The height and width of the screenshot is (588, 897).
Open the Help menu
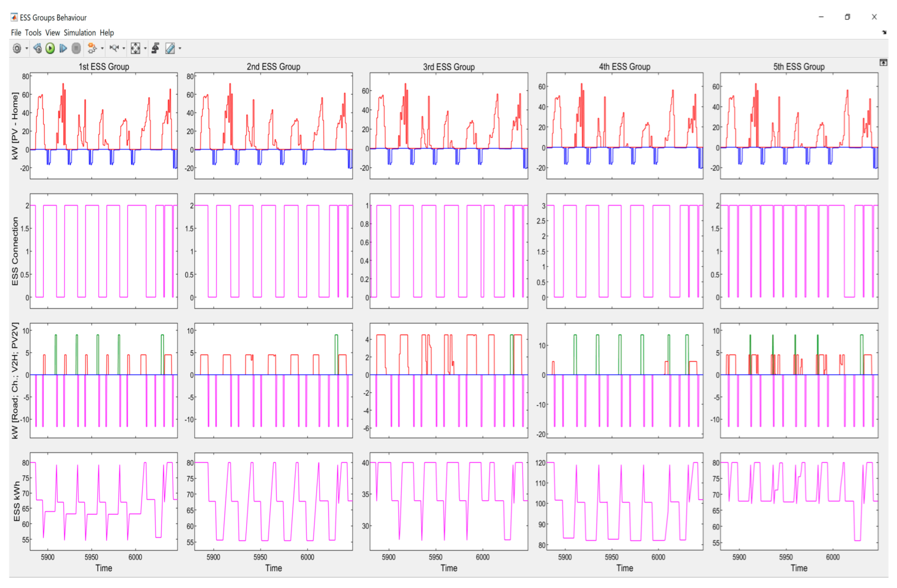107,33
